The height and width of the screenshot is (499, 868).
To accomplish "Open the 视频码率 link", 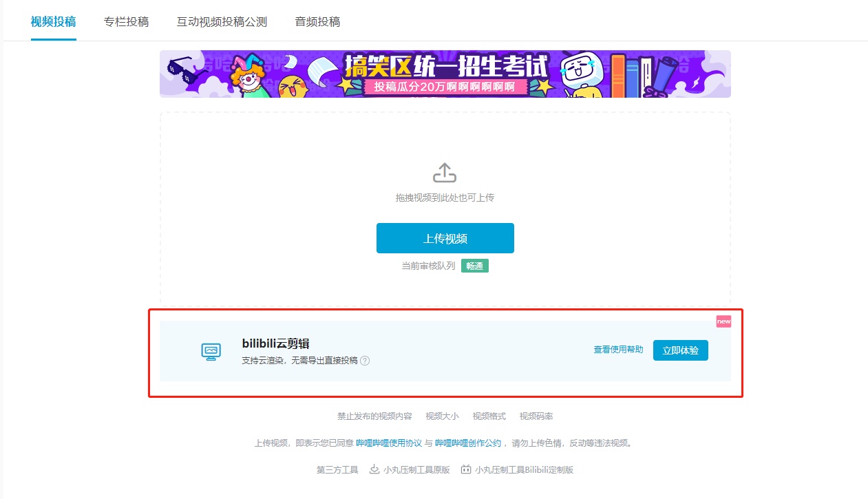I will [x=536, y=416].
